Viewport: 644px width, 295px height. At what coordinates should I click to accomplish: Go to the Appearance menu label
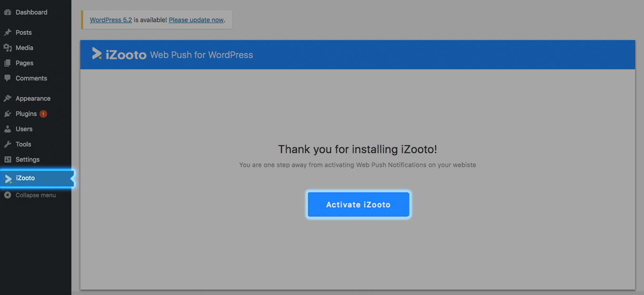[33, 98]
